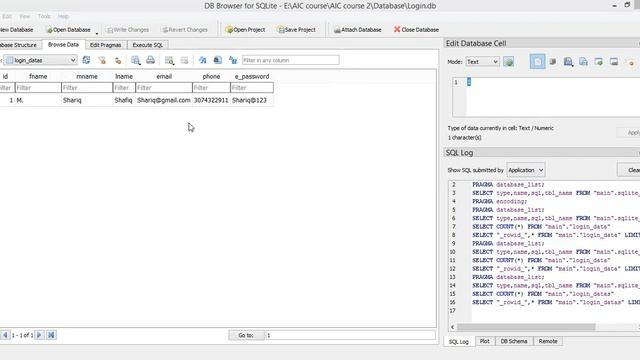Screen dimensions: 640x360
Task: Open the Tools menu
Action: coord(44,16)
